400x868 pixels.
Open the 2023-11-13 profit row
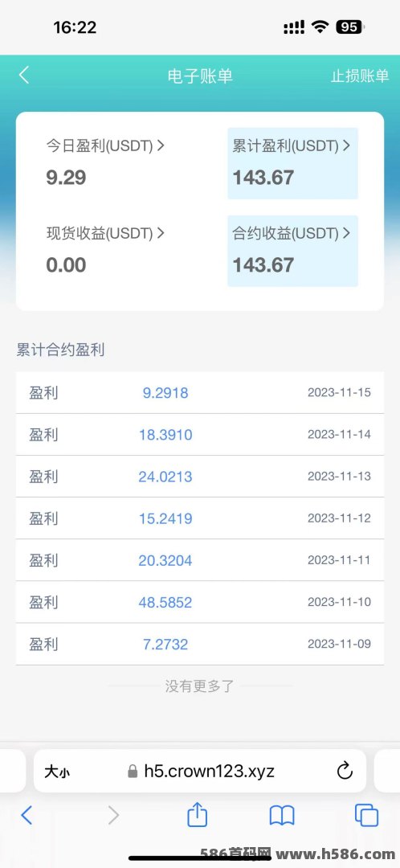click(x=200, y=477)
